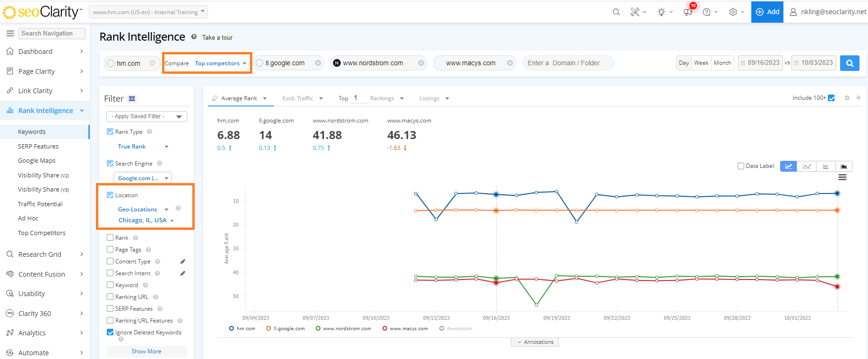Toggle the hm.com legend color marker

click(x=232, y=328)
